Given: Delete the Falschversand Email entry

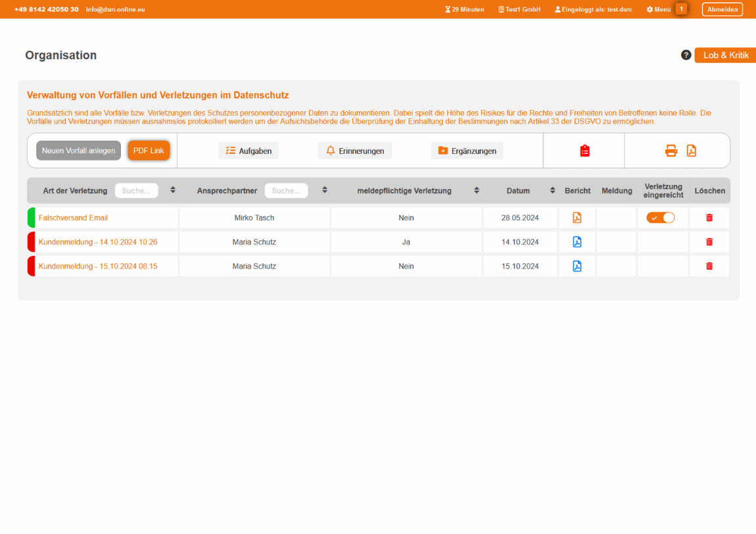Looking at the screenshot, I should pos(709,218).
